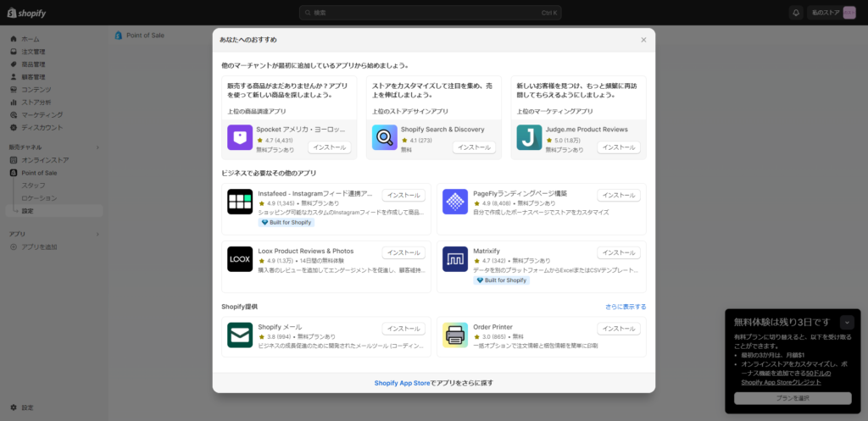
Task: Open the Shopify App Store link
Action: pos(402,383)
